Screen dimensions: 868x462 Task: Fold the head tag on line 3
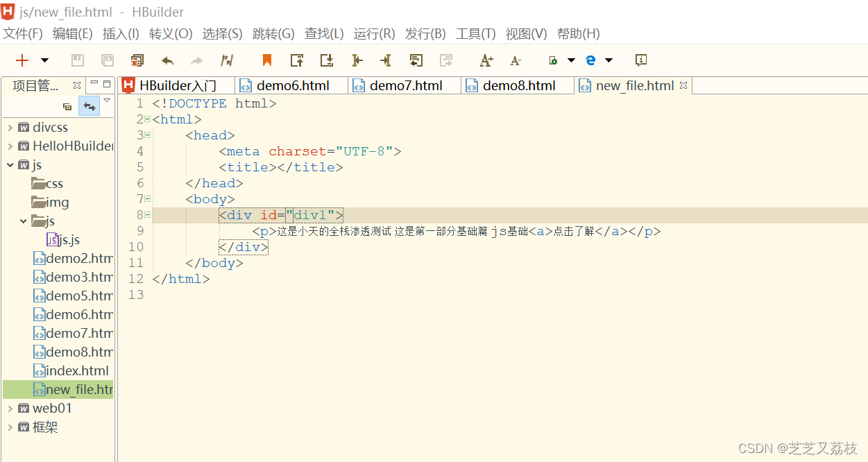[147, 135]
